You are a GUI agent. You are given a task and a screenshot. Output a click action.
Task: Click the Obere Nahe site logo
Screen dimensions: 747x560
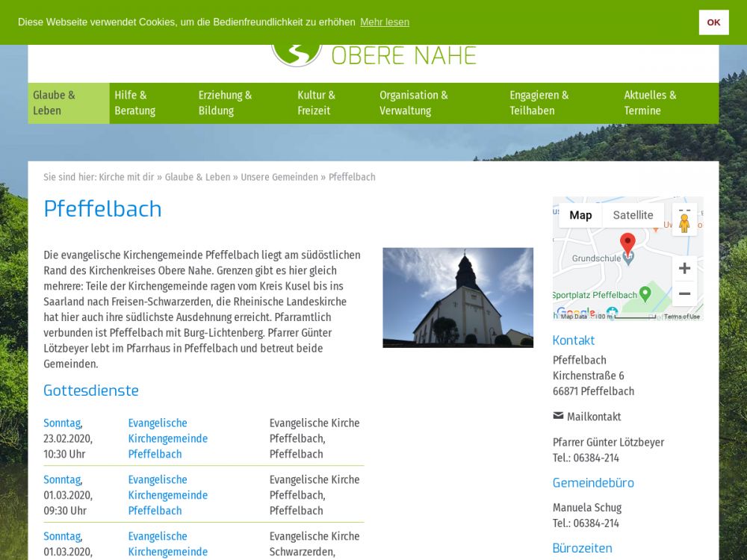coord(297,54)
